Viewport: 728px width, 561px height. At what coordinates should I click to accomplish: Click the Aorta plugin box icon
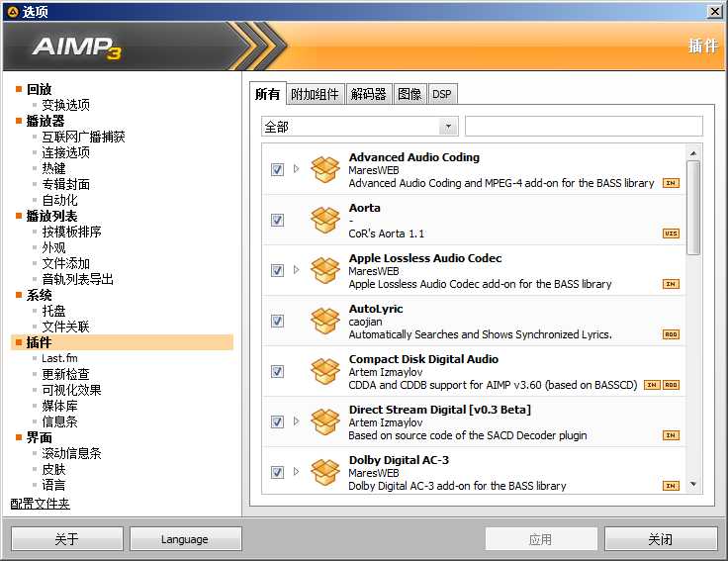(x=325, y=220)
